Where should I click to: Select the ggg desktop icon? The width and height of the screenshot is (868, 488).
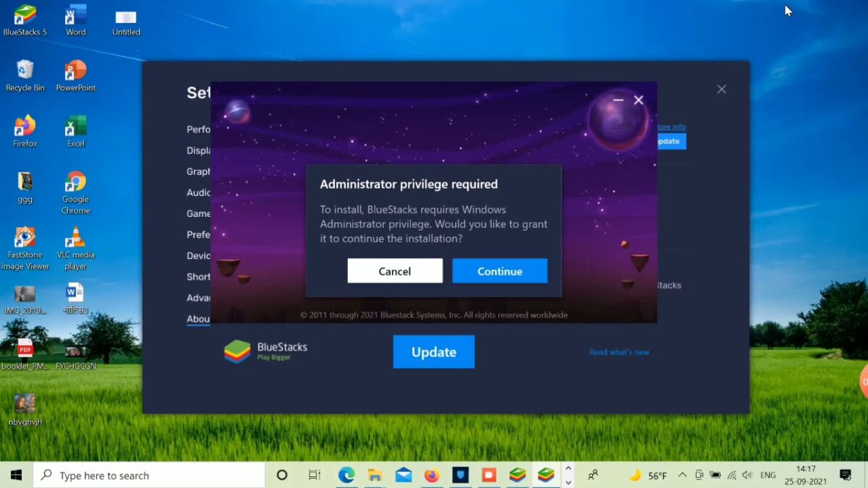25,187
